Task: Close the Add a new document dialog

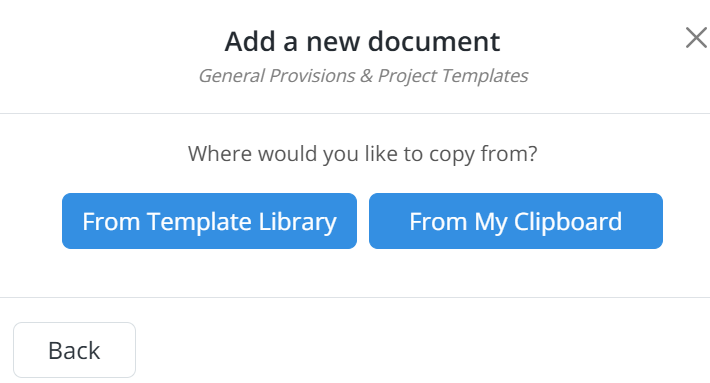Action: (x=696, y=38)
